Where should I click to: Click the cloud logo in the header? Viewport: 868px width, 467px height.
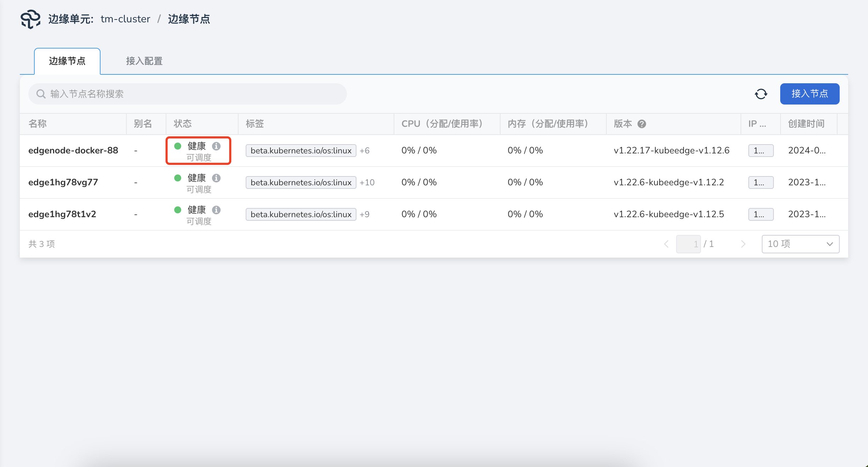[30, 19]
